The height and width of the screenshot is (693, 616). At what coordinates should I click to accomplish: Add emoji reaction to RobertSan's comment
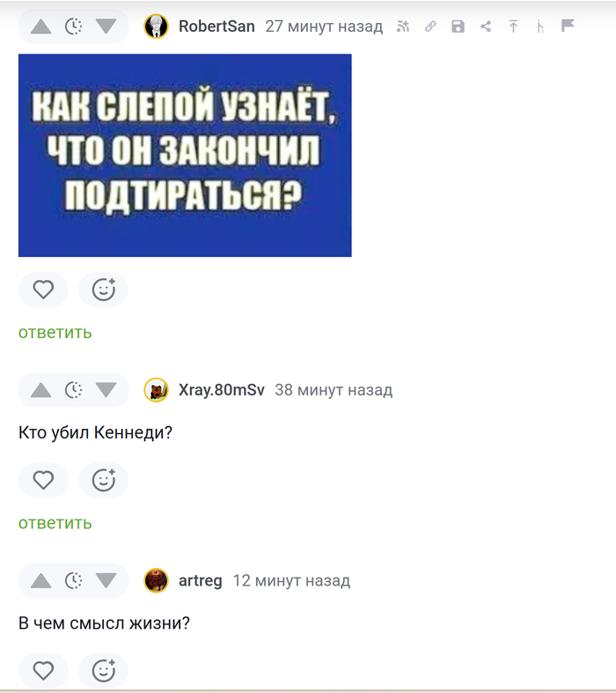(x=103, y=290)
